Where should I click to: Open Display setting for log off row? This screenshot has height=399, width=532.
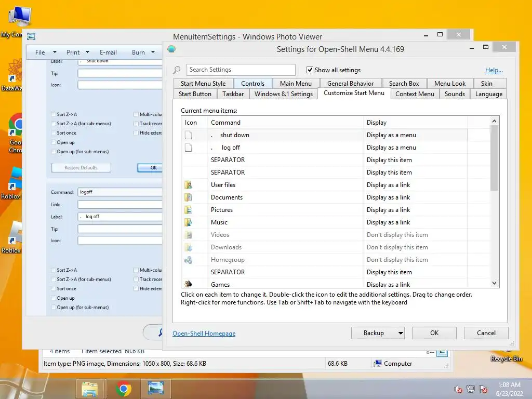click(x=415, y=148)
